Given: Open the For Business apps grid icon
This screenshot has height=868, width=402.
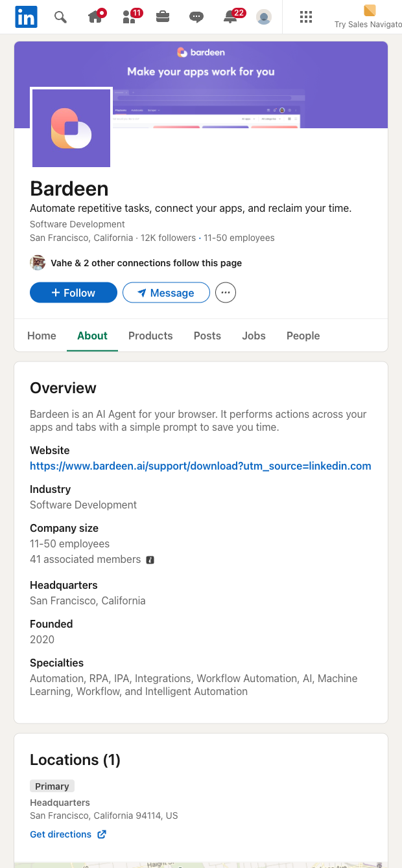Looking at the screenshot, I should [x=305, y=17].
